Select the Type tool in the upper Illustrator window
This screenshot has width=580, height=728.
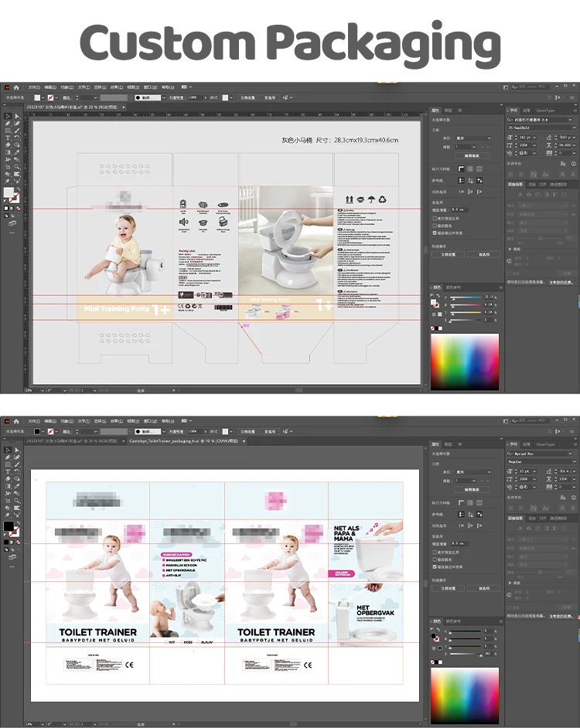tap(8, 138)
